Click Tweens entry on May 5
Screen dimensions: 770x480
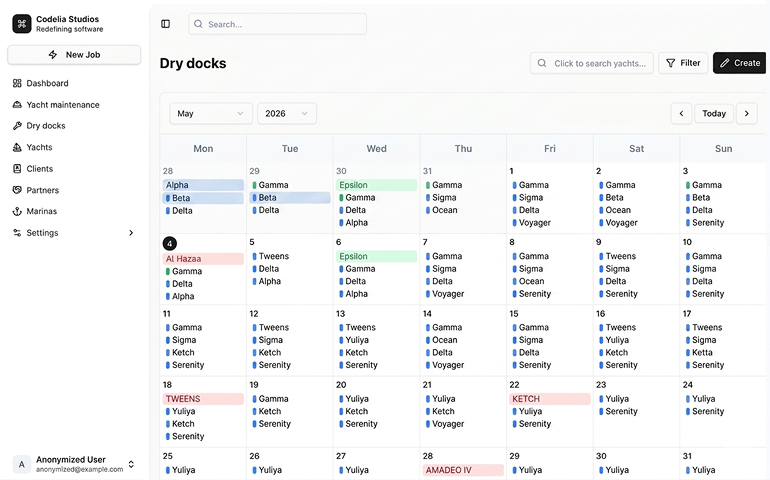271,256
